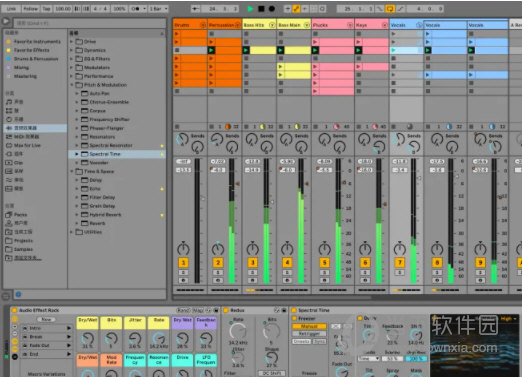This screenshot has width=522, height=377.
Task: Expand the EQ & Filters folder
Action: pyautogui.click(x=71, y=59)
